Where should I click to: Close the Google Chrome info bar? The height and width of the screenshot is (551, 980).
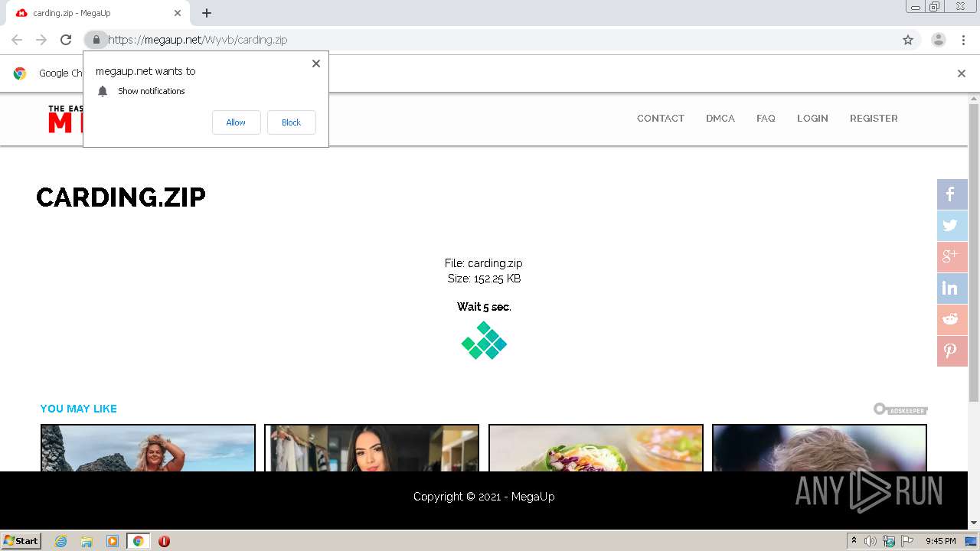(961, 73)
